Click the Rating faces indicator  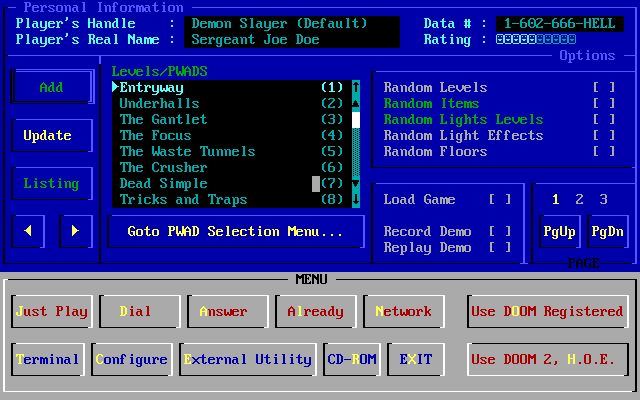pos(536,39)
